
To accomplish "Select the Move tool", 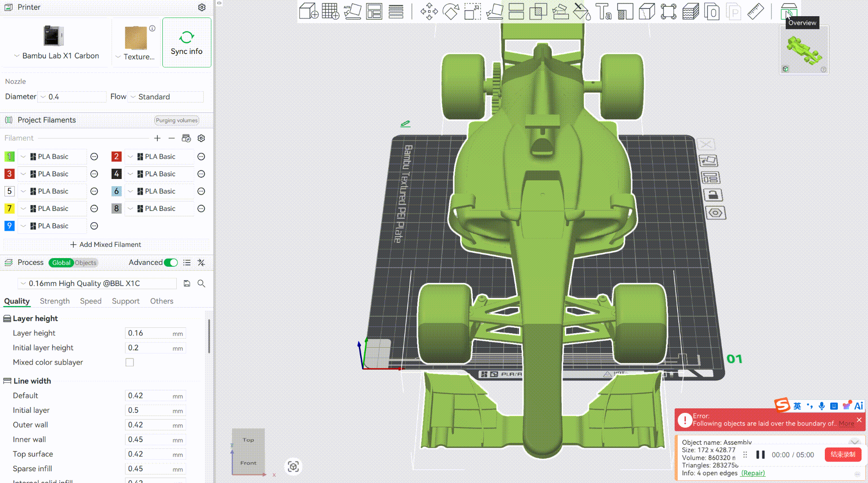I will click(x=429, y=11).
